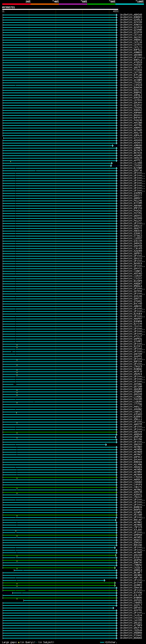
Task: Open hit UniRef100_Q6K8B8
Action: click(131, 55)
